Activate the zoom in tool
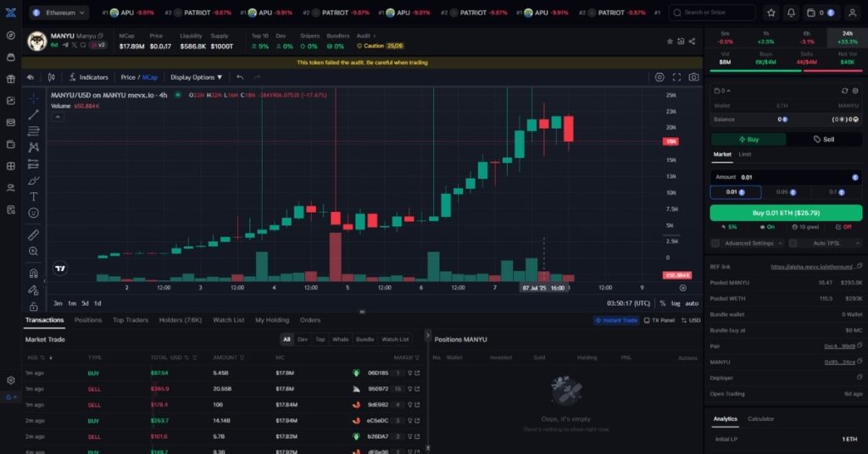The height and width of the screenshot is (454, 868). [x=34, y=251]
